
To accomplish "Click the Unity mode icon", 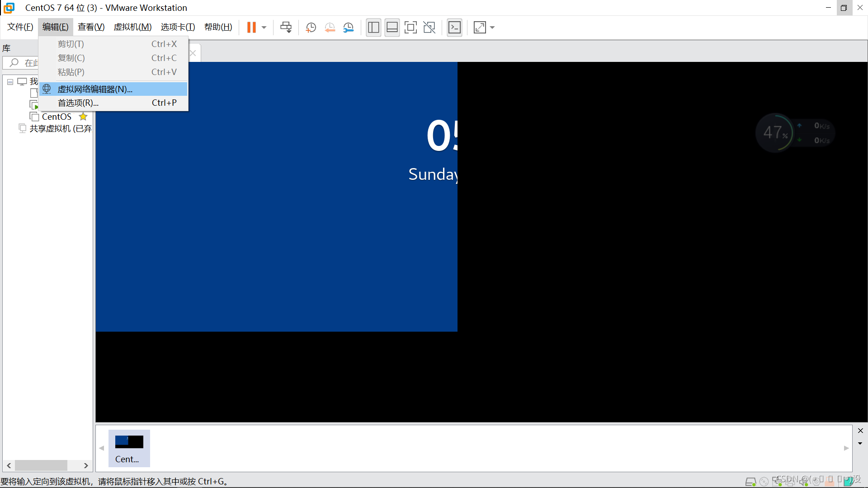I will (x=429, y=28).
